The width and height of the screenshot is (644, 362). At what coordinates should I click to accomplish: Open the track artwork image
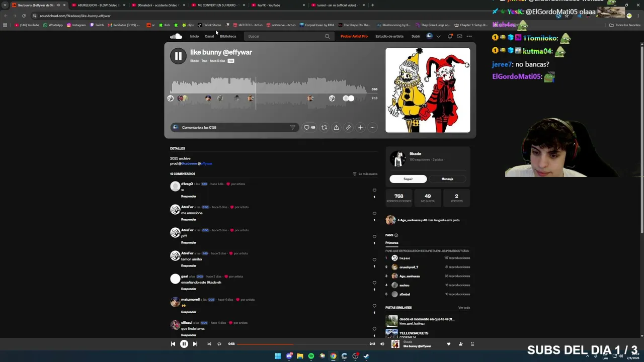(x=428, y=90)
